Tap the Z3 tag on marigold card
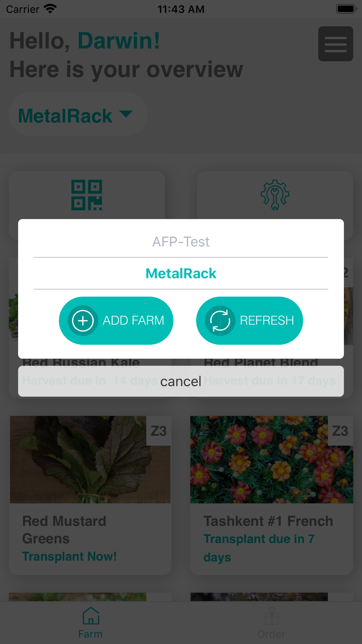 point(340,431)
